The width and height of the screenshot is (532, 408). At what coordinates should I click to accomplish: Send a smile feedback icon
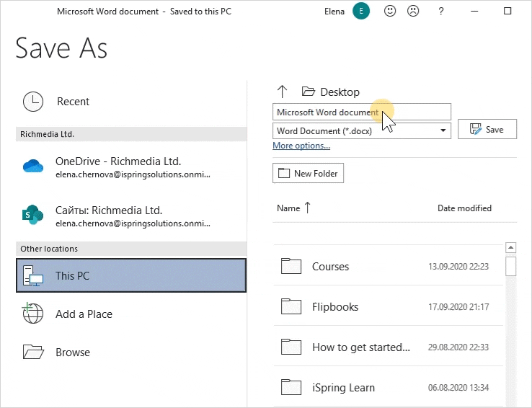click(390, 12)
